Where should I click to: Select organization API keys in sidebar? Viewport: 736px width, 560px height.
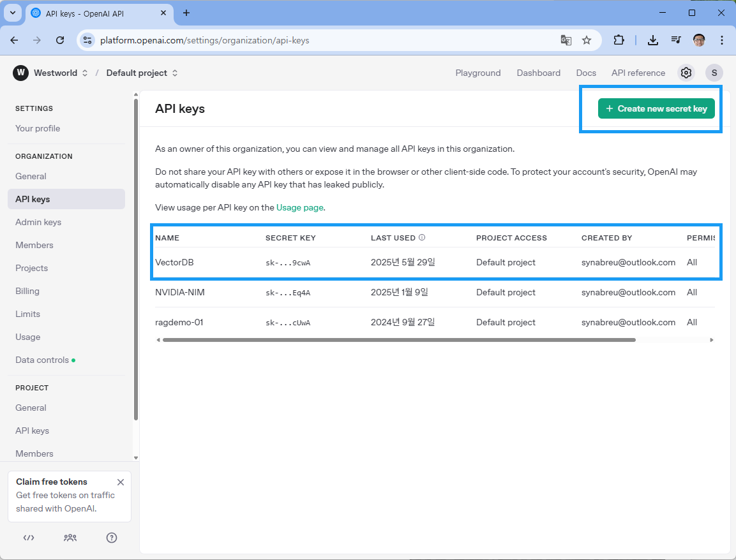coord(66,200)
